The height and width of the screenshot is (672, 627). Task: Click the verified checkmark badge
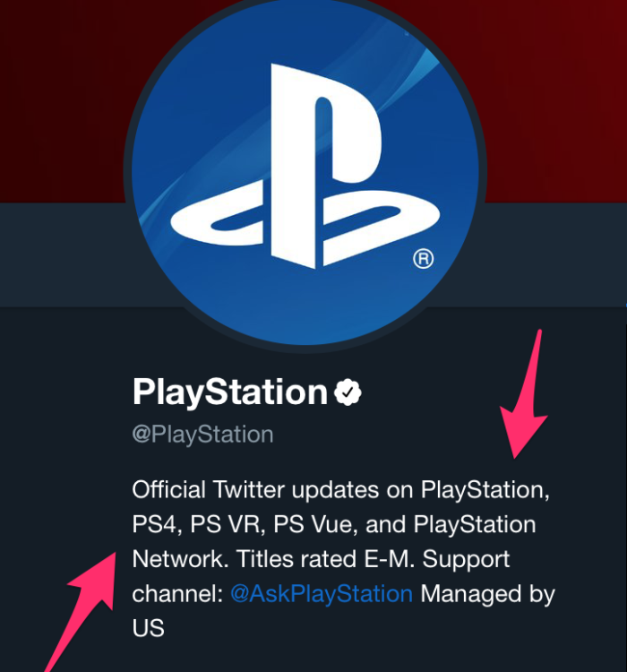coord(348,392)
